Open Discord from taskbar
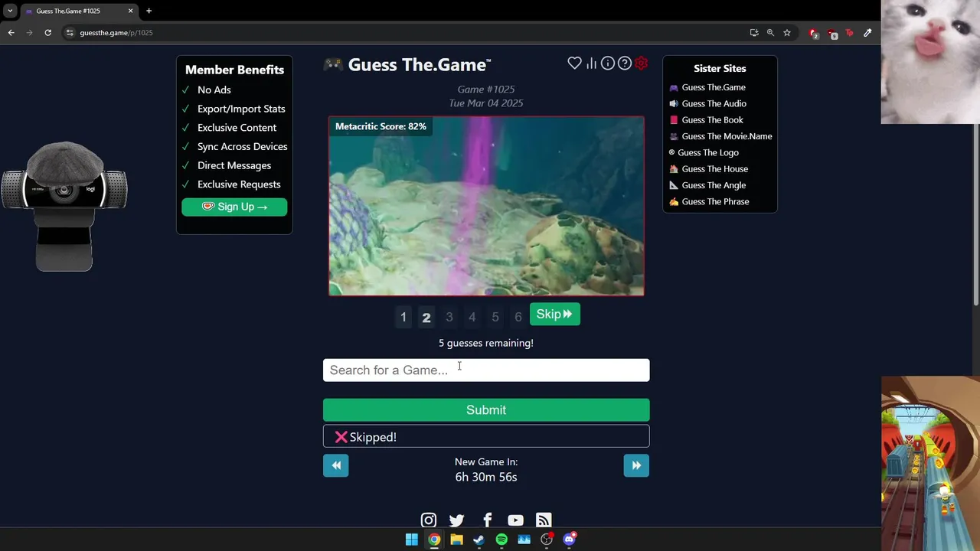 coord(569,540)
